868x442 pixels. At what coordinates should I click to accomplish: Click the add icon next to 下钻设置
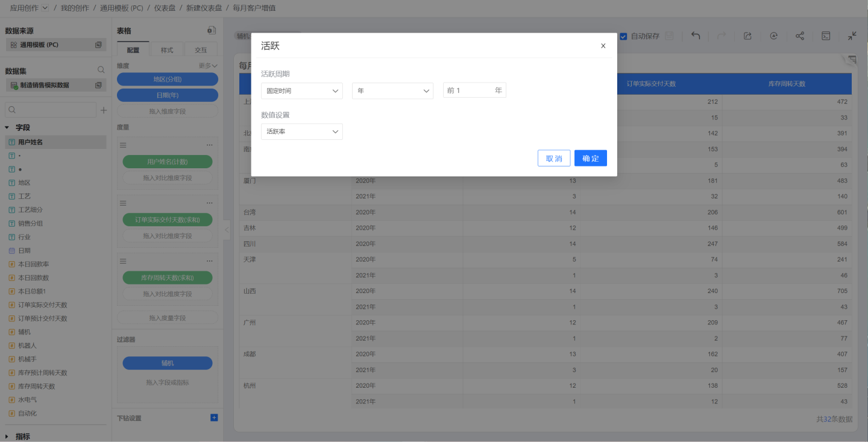[213, 418]
